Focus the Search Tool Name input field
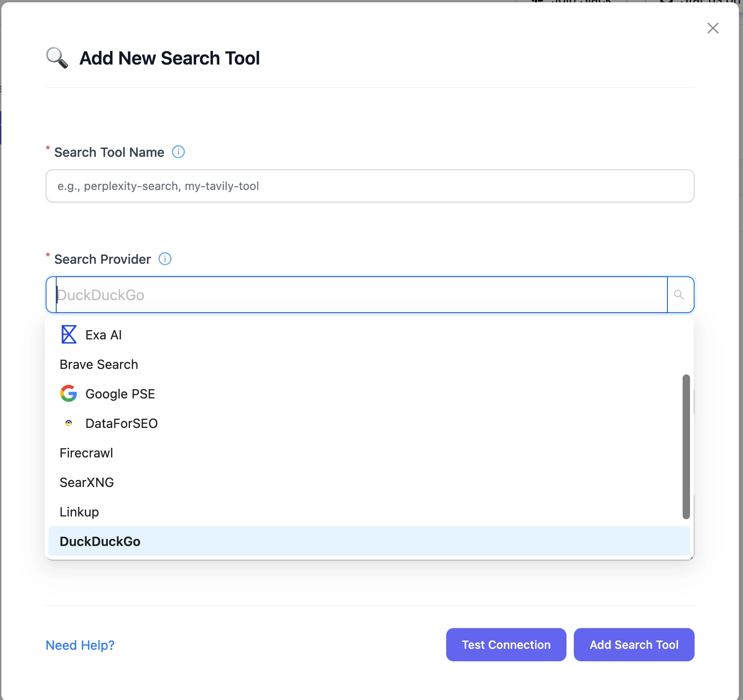The height and width of the screenshot is (700, 743). point(370,186)
